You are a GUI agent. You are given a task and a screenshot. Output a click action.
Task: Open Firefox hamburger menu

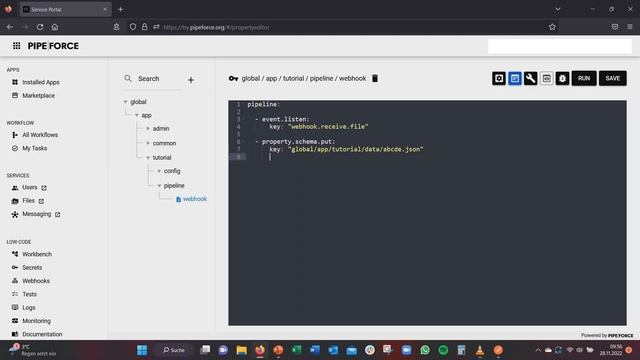(x=630, y=27)
